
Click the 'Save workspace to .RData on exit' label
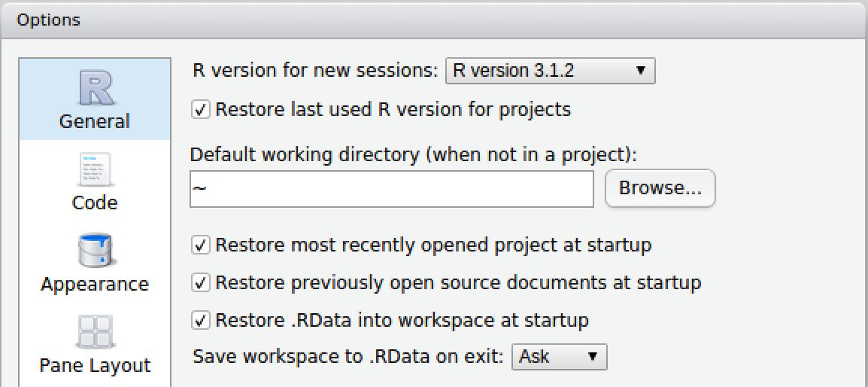point(348,356)
